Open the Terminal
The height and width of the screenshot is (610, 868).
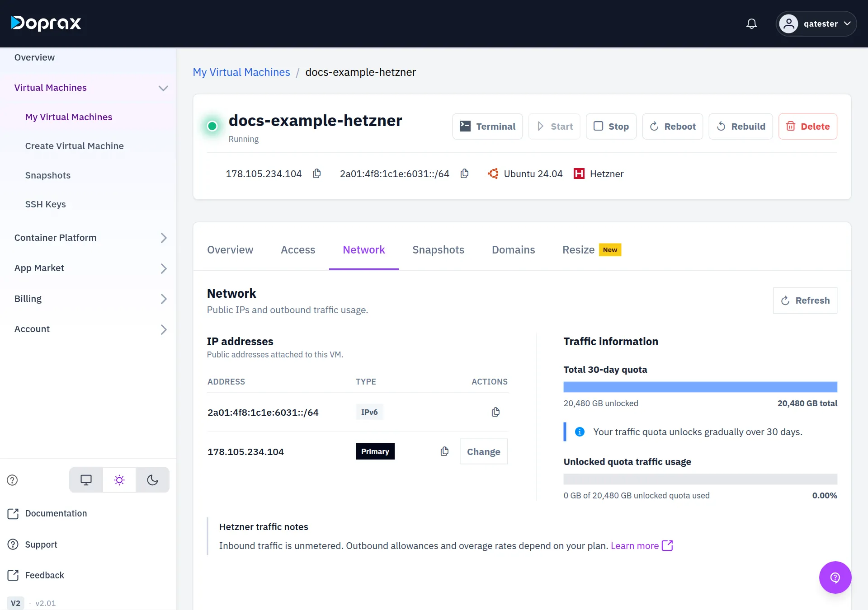coord(487,127)
